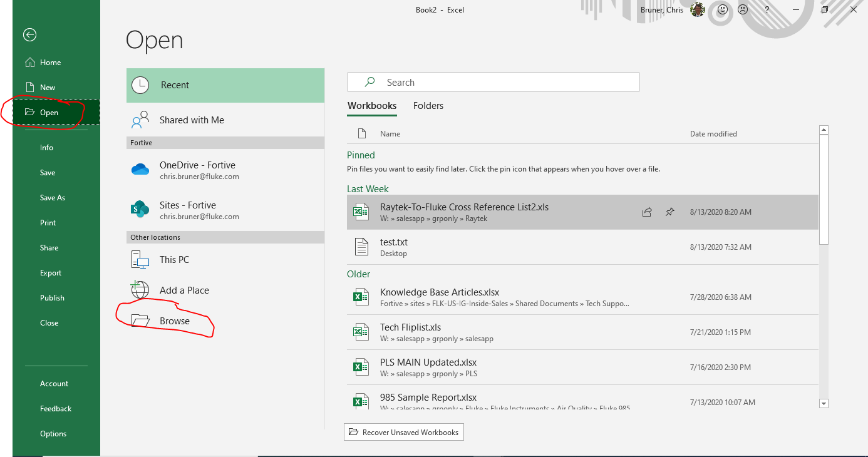Open the Feedback page

tap(56, 409)
